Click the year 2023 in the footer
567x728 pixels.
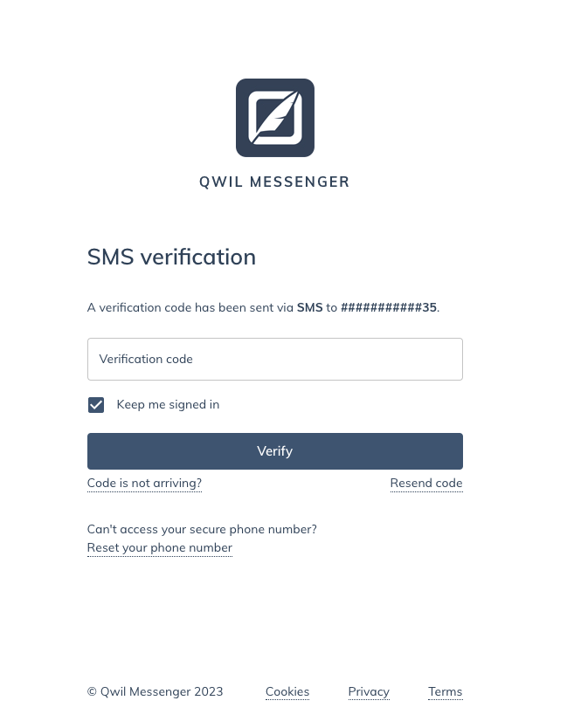click(x=209, y=692)
